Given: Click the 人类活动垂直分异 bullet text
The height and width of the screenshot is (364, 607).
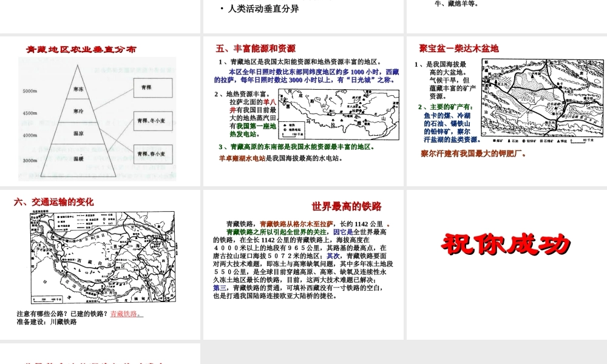Looking at the screenshot, I should [263, 8].
